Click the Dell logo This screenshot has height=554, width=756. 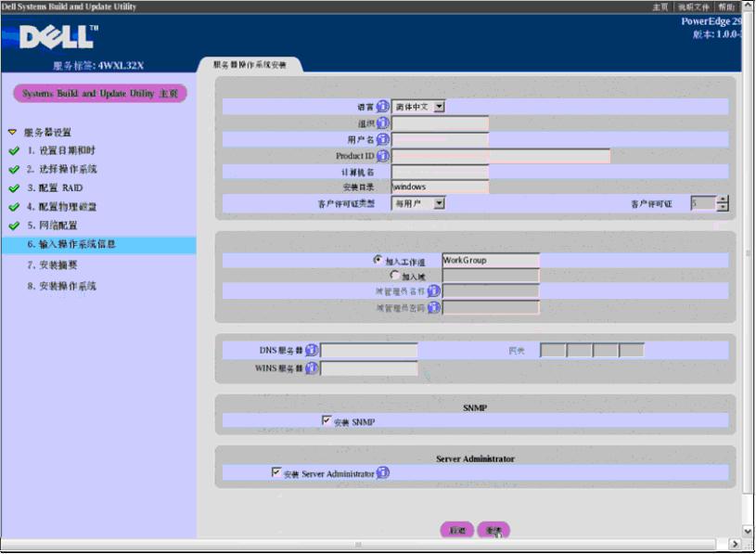pos(58,36)
